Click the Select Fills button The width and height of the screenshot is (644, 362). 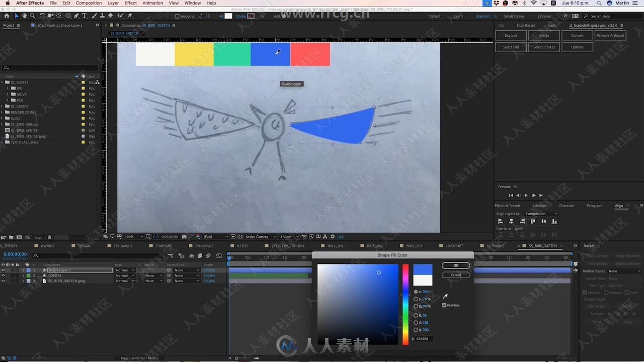(x=511, y=47)
